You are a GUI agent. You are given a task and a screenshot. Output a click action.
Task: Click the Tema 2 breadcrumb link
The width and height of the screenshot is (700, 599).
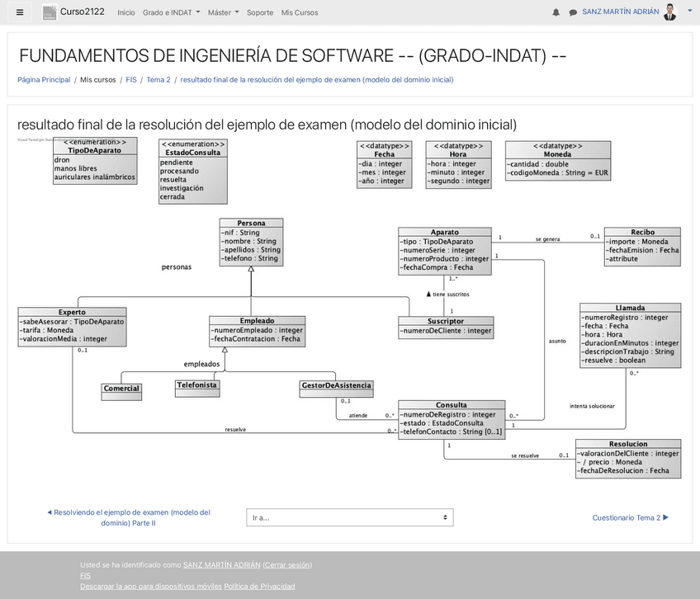(158, 80)
